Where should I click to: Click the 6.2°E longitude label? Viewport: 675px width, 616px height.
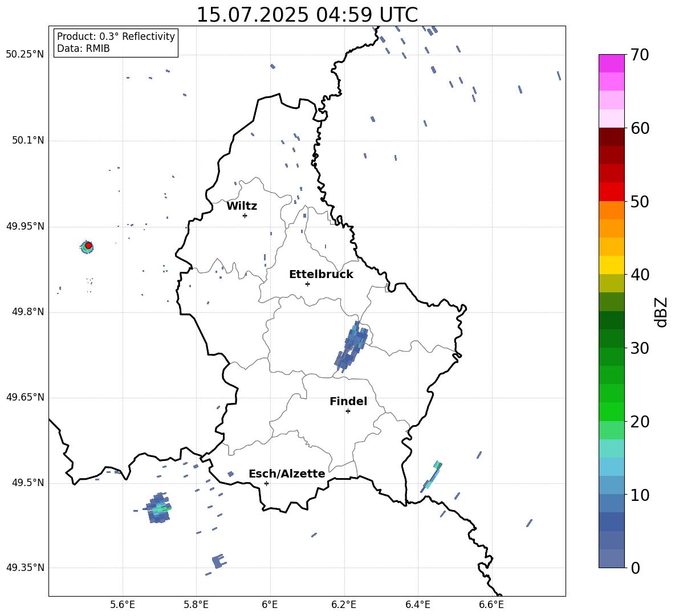click(x=344, y=605)
